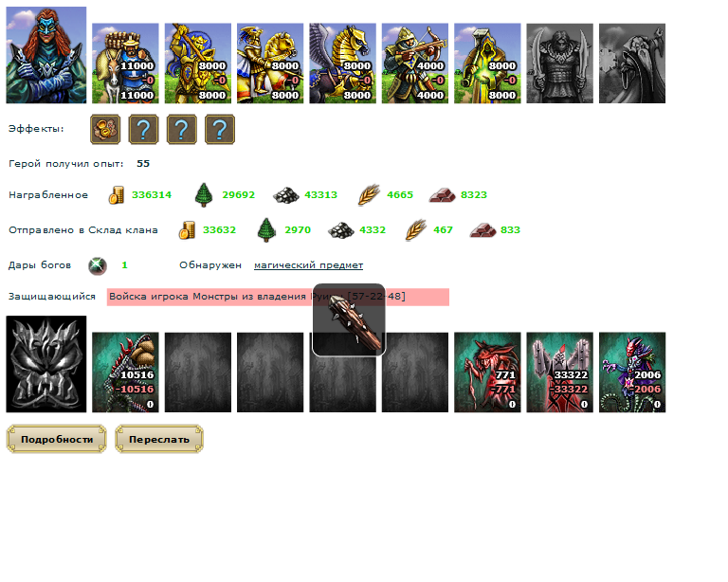Click the defender demon mask portrait

(45, 364)
